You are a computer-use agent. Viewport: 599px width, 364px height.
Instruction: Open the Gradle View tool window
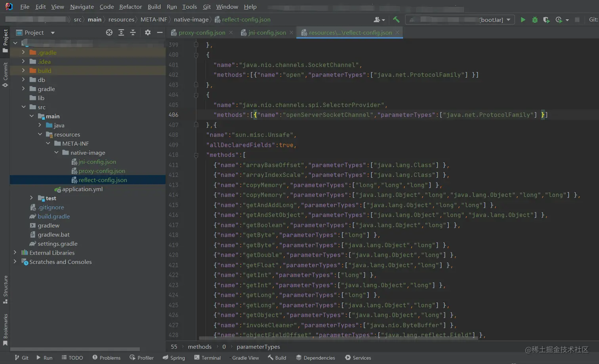[x=245, y=358]
